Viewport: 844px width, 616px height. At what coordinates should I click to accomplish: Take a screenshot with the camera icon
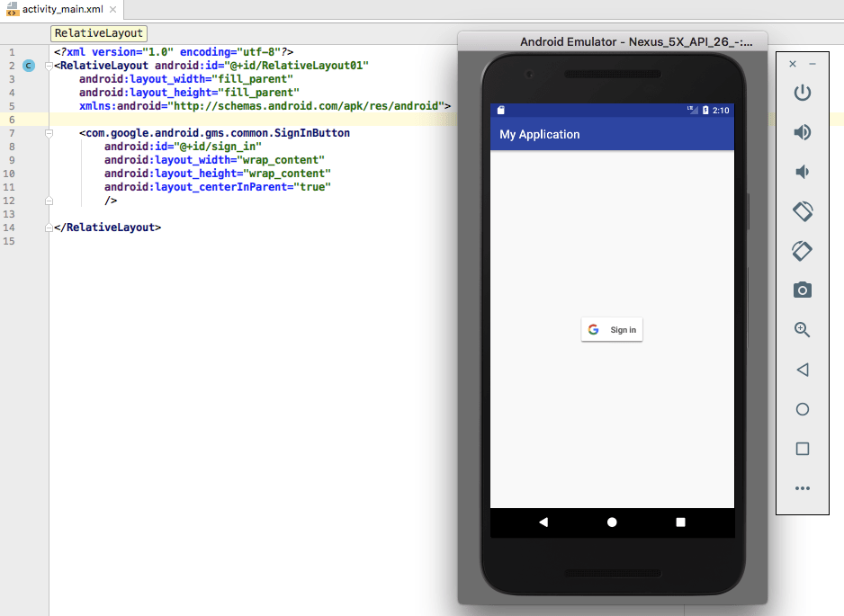coord(802,290)
